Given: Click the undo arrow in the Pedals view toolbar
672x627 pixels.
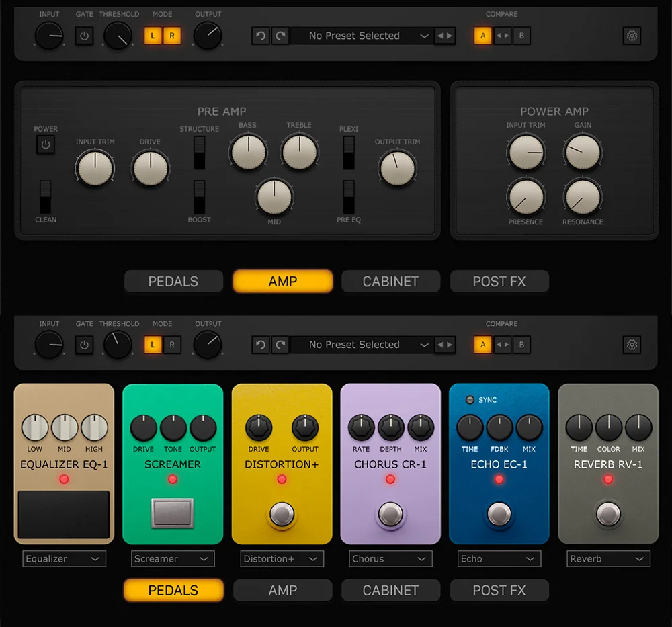Looking at the screenshot, I should coord(261,345).
